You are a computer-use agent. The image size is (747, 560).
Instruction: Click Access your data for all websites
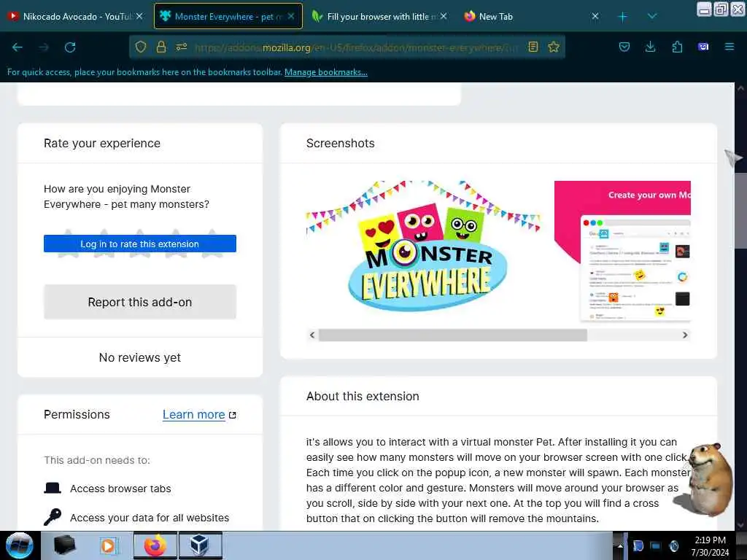150,518
